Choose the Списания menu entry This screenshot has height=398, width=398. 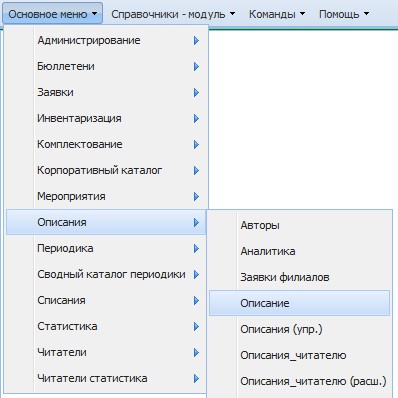coord(106,300)
